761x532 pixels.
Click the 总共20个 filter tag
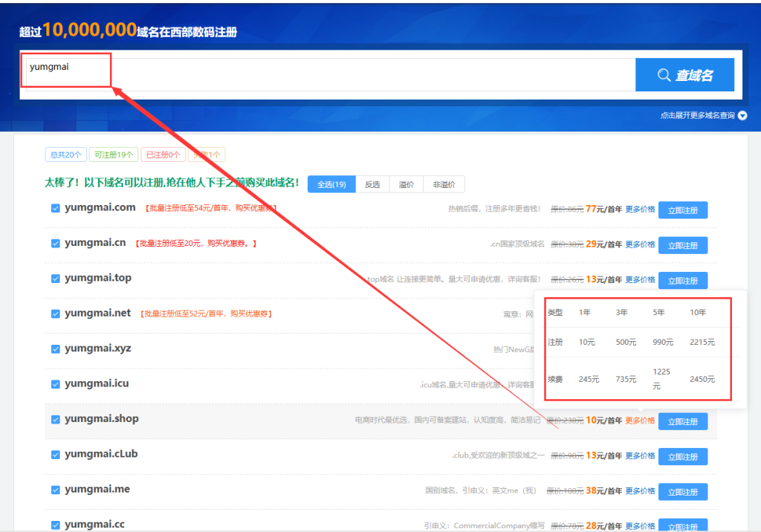[x=65, y=155]
